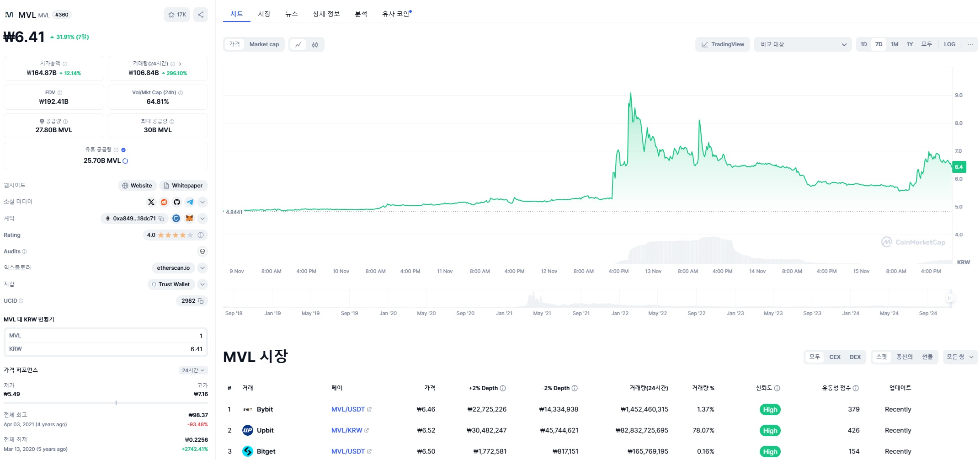
Task: Expand more wallets next to Trust Wallet
Action: point(202,284)
